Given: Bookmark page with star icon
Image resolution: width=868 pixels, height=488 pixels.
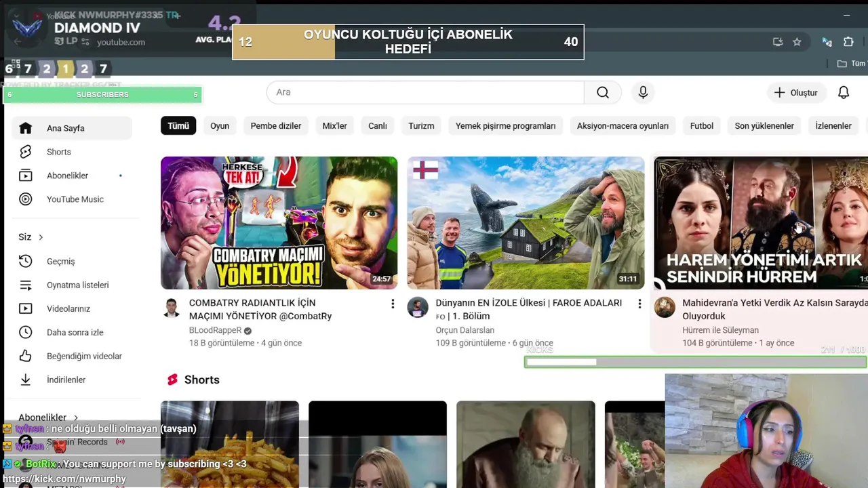Looking at the screenshot, I should tap(797, 42).
